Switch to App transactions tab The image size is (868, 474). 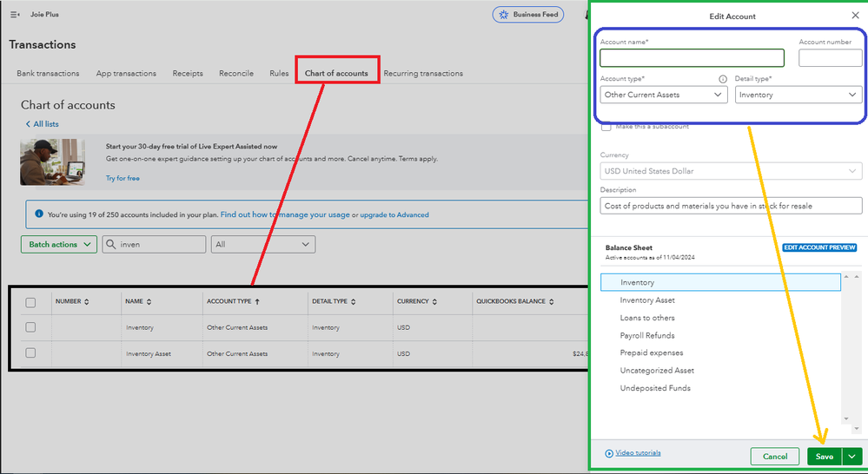[126, 73]
